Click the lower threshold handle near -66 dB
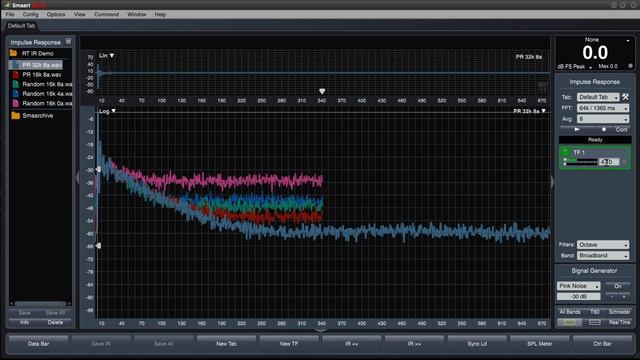This screenshot has width=640, height=360. (x=98, y=245)
